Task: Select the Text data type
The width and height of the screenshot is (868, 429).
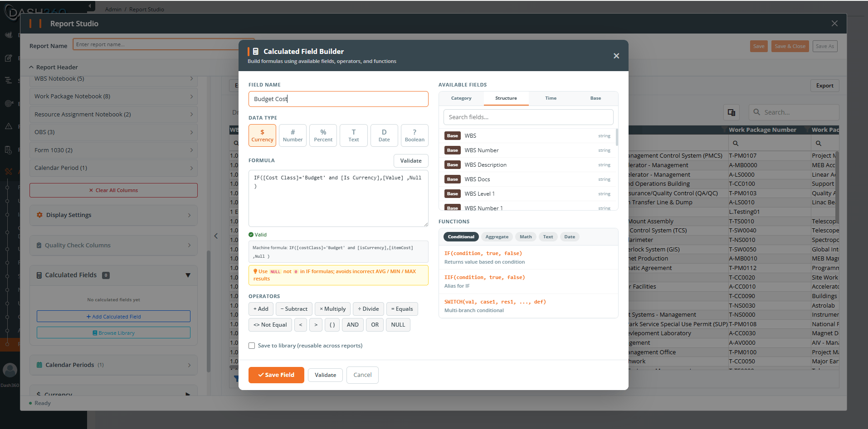Action: 353,135
